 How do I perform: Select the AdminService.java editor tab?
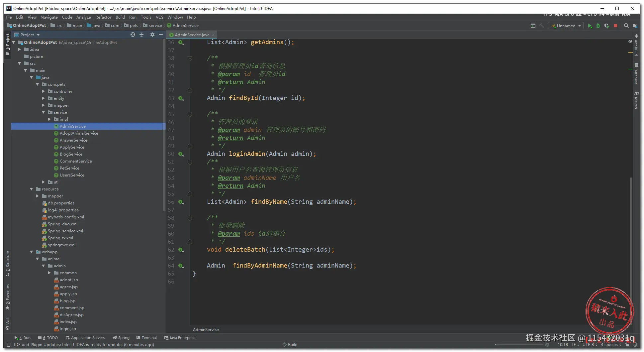click(192, 35)
